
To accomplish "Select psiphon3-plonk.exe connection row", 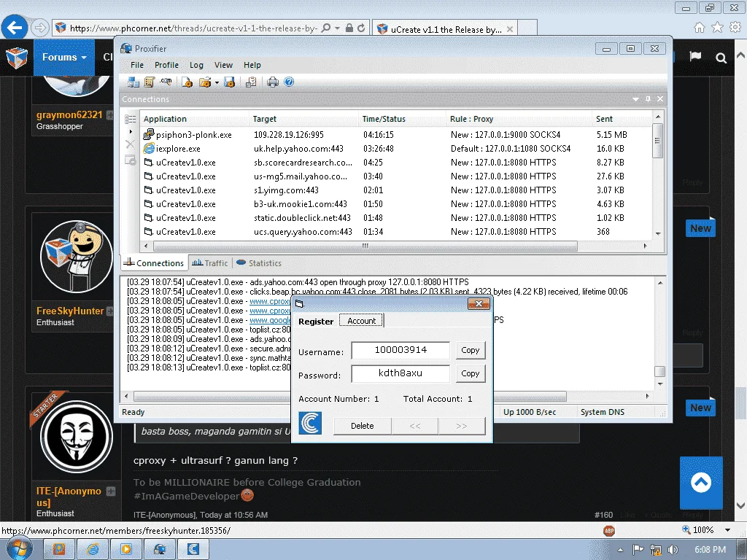I will [x=396, y=135].
